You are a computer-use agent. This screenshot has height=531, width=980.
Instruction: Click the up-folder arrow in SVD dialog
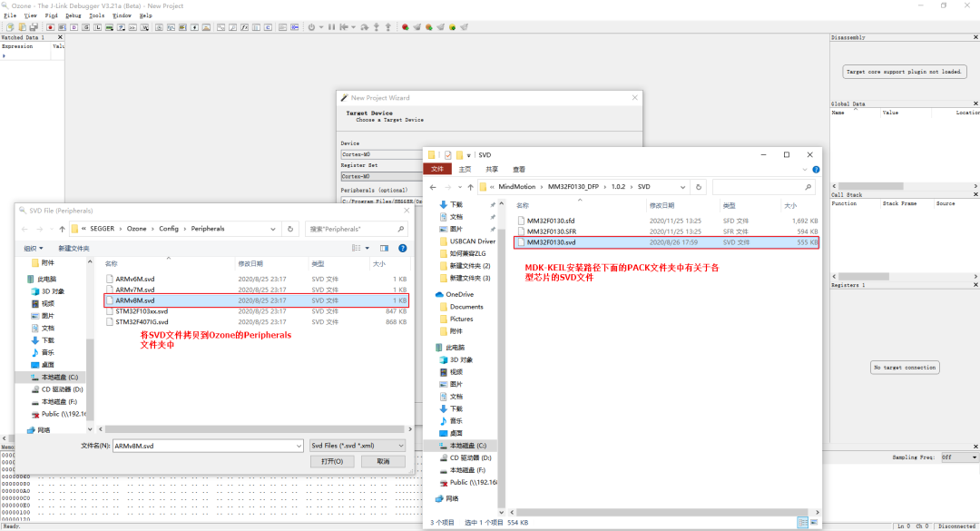[x=62, y=229]
